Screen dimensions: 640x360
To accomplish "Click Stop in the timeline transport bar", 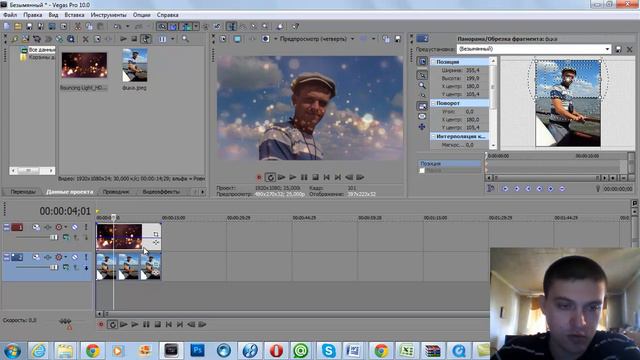I will pyautogui.click(x=158, y=324).
